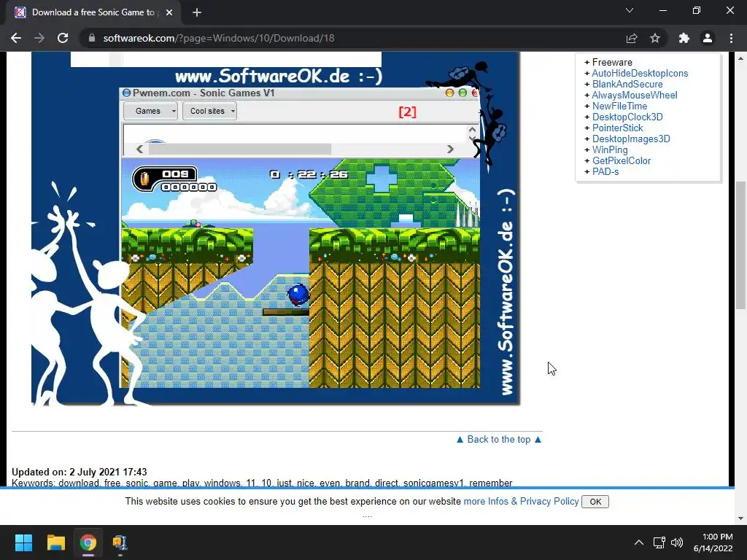
Task: Open the BlankAndSecure link
Action: (627, 85)
